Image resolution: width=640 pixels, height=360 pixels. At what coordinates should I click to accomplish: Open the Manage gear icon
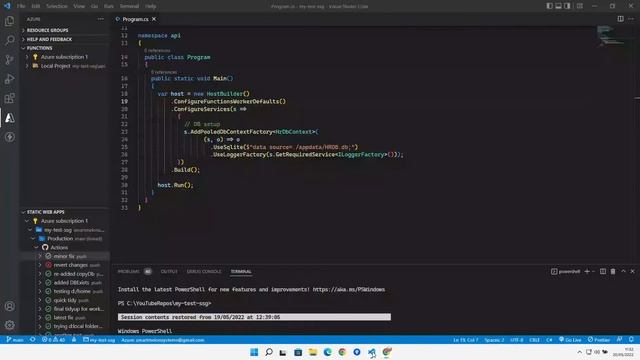(9, 325)
